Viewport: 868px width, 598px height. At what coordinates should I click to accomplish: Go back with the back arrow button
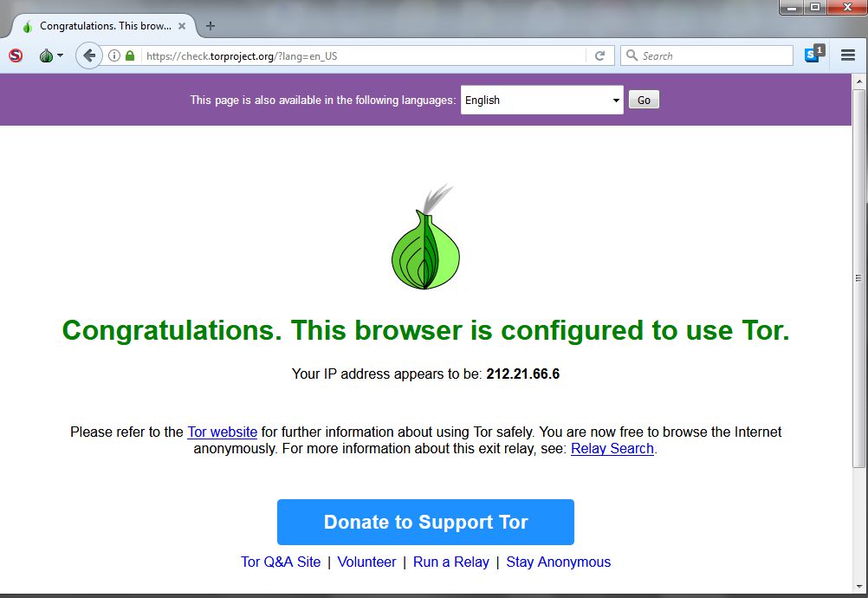pos(88,55)
